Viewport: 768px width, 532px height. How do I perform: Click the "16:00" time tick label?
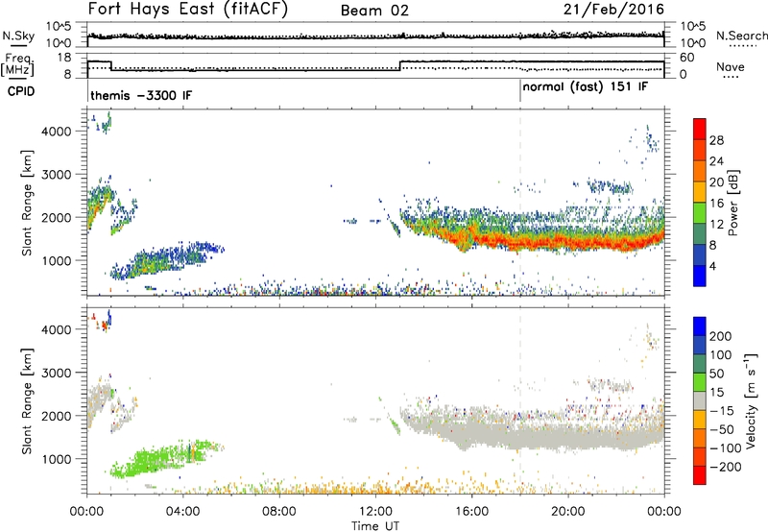coord(471,512)
